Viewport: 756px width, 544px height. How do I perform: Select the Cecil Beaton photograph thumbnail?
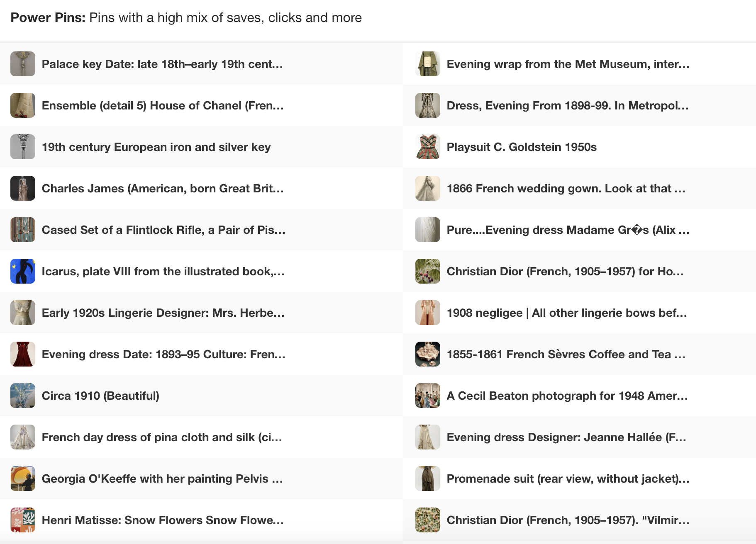coord(428,396)
